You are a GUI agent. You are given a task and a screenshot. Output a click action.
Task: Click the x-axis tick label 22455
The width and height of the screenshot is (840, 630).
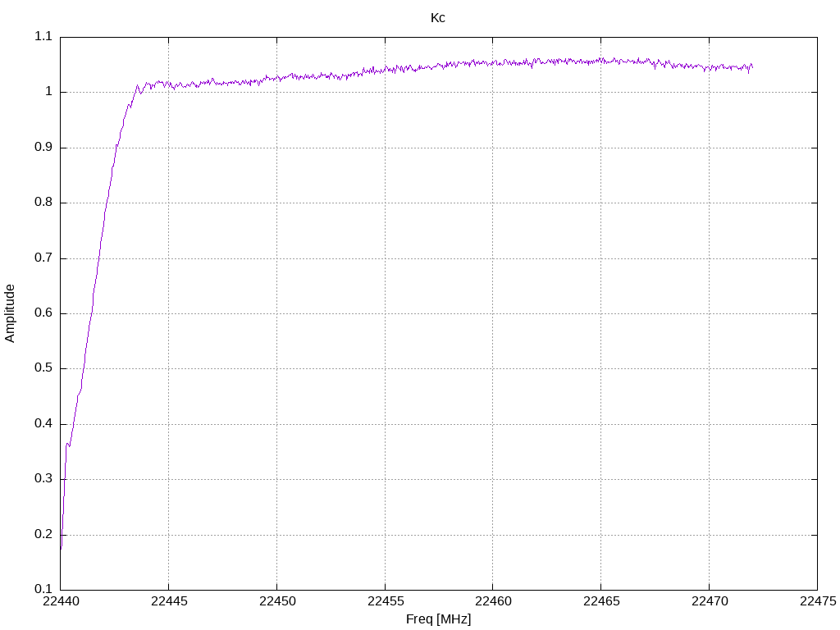(x=386, y=601)
